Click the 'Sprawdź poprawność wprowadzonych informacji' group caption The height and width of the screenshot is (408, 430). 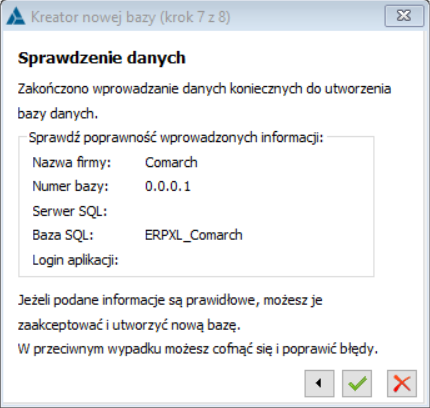pyautogui.click(x=176, y=137)
